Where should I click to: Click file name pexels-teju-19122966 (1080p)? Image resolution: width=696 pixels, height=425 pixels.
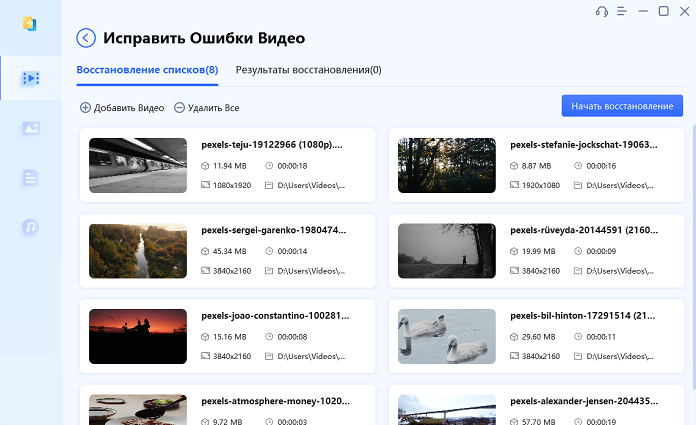pos(272,145)
